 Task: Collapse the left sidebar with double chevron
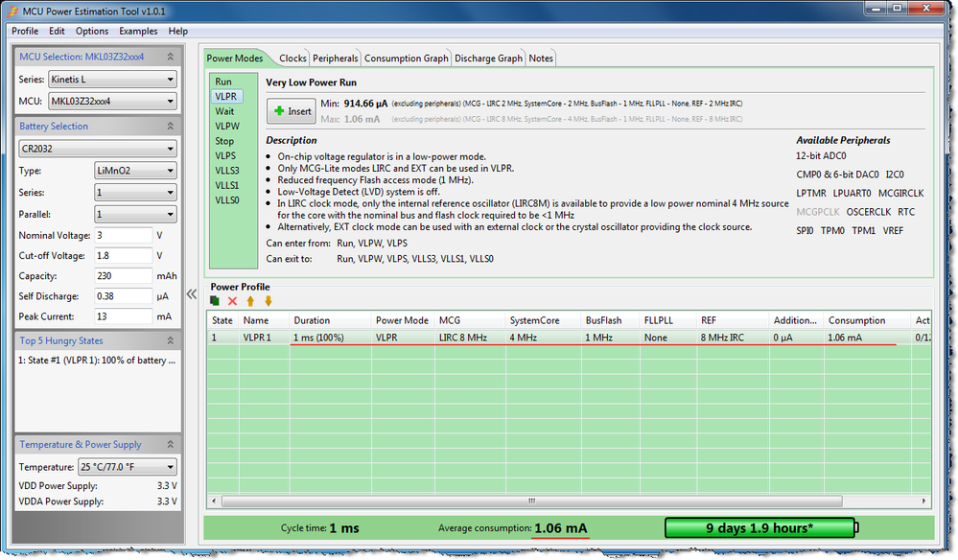point(192,294)
